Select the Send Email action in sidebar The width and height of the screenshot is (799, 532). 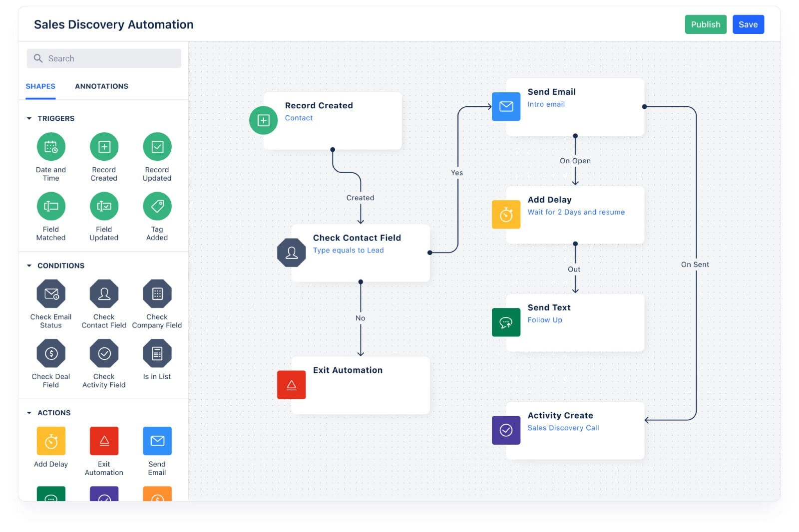tap(157, 441)
